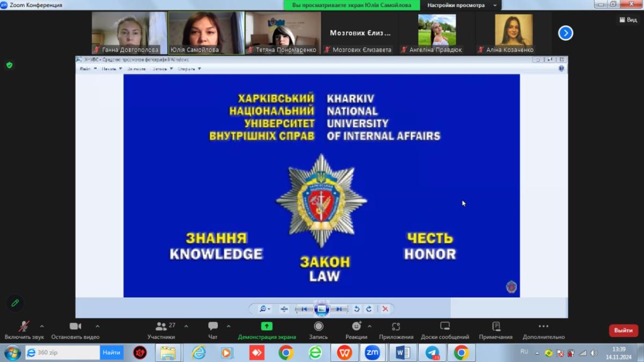Change layout with the Вид button
644x362 pixels.
tap(628, 19)
